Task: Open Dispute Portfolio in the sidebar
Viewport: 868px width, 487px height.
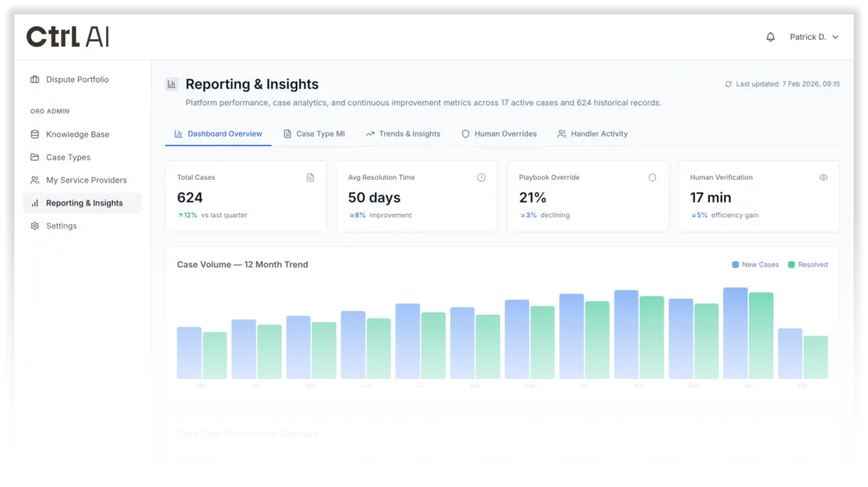Action: tap(77, 80)
